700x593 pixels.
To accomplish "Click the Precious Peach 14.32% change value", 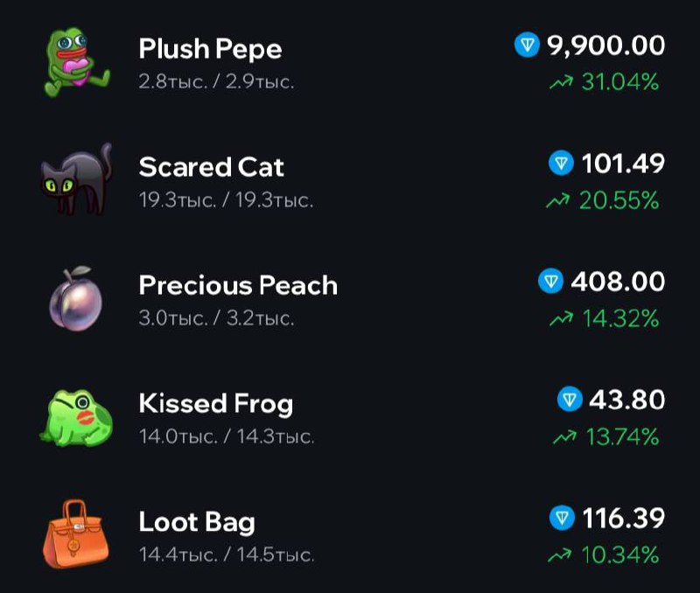I will [619, 319].
